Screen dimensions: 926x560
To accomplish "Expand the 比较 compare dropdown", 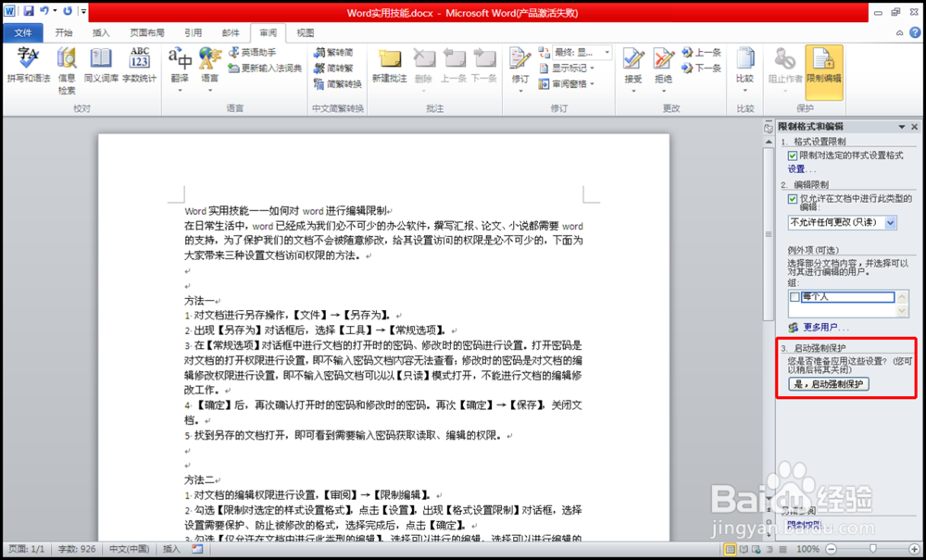I will click(745, 91).
